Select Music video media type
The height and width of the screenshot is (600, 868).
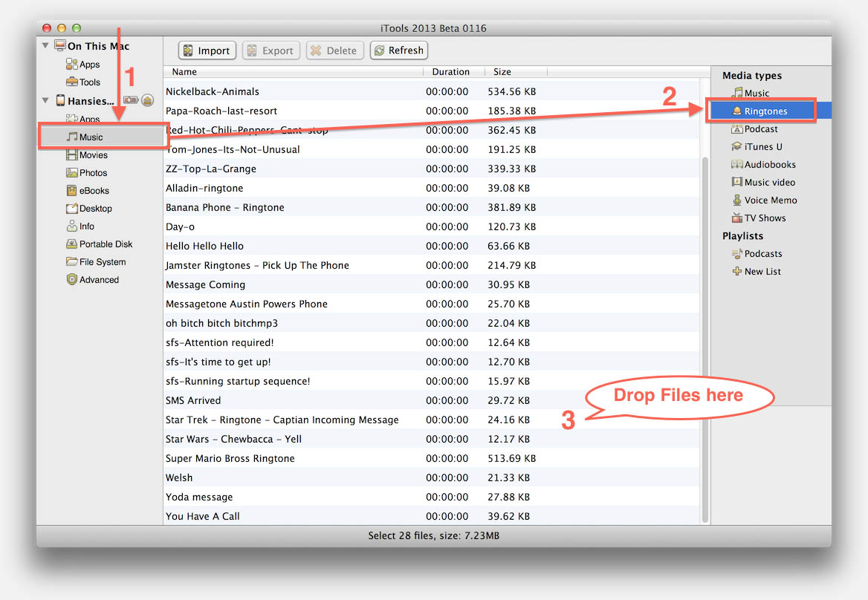[763, 182]
